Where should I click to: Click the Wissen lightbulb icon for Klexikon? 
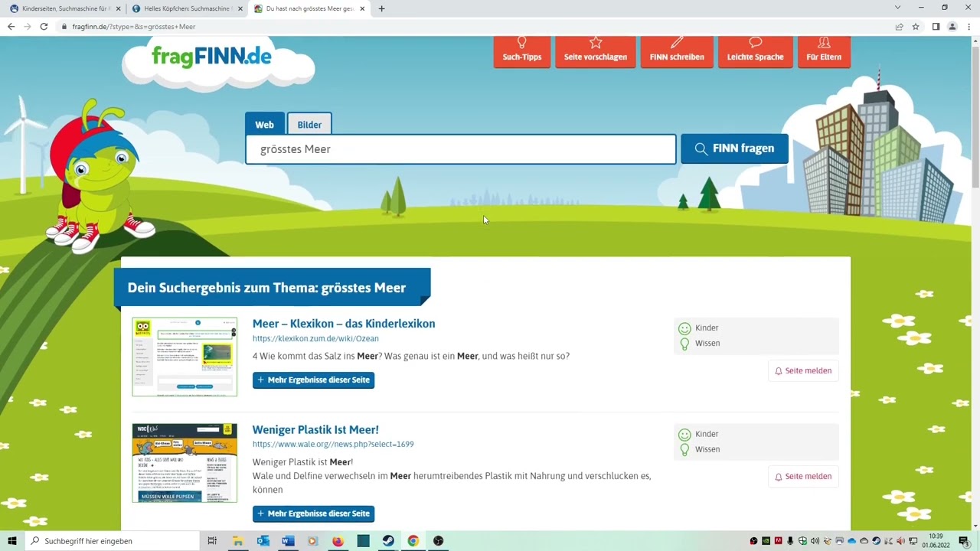(684, 344)
